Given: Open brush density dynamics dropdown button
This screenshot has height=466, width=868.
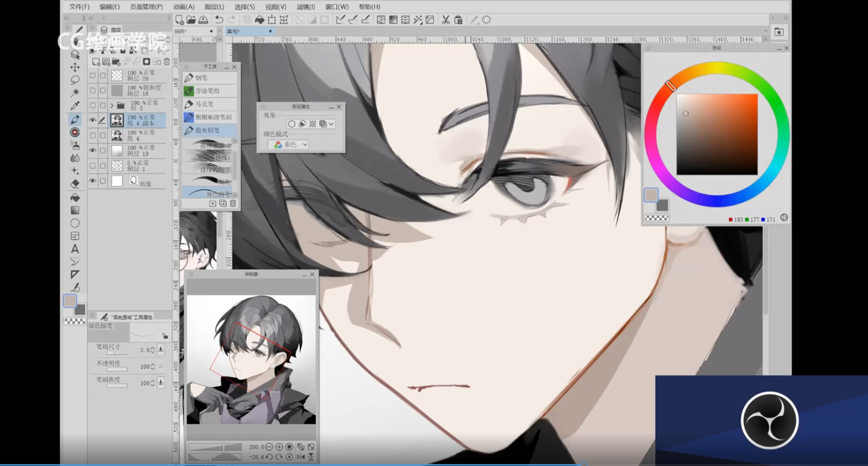Looking at the screenshot, I should coord(161,382).
